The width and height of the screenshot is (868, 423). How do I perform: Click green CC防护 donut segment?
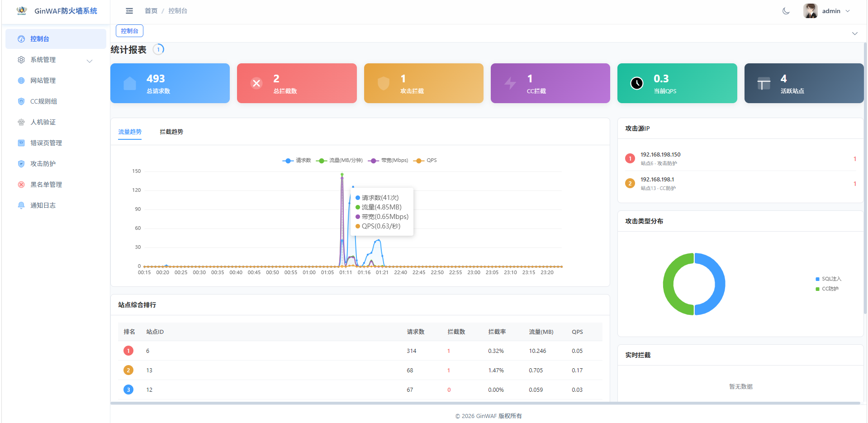pyautogui.click(x=668, y=284)
